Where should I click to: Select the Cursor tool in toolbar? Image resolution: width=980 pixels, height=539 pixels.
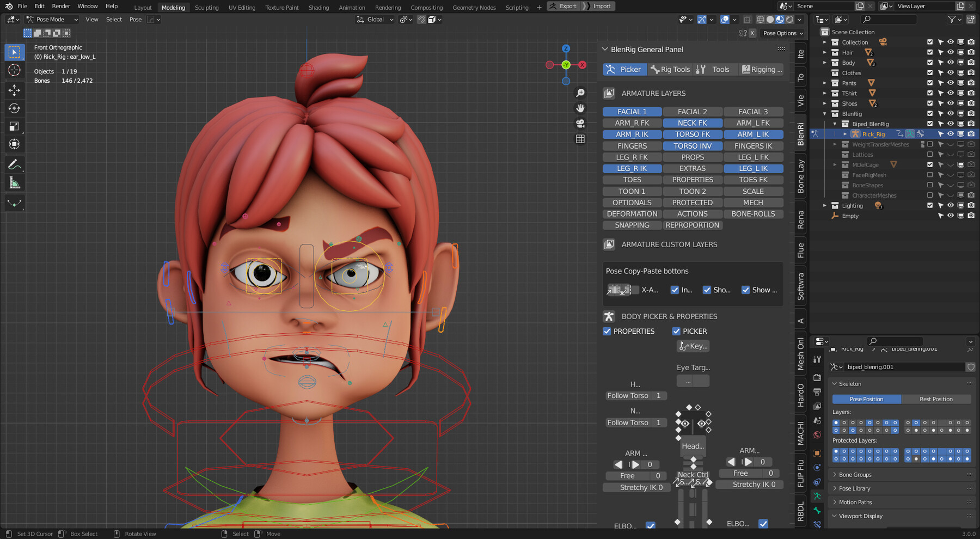pos(15,70)
